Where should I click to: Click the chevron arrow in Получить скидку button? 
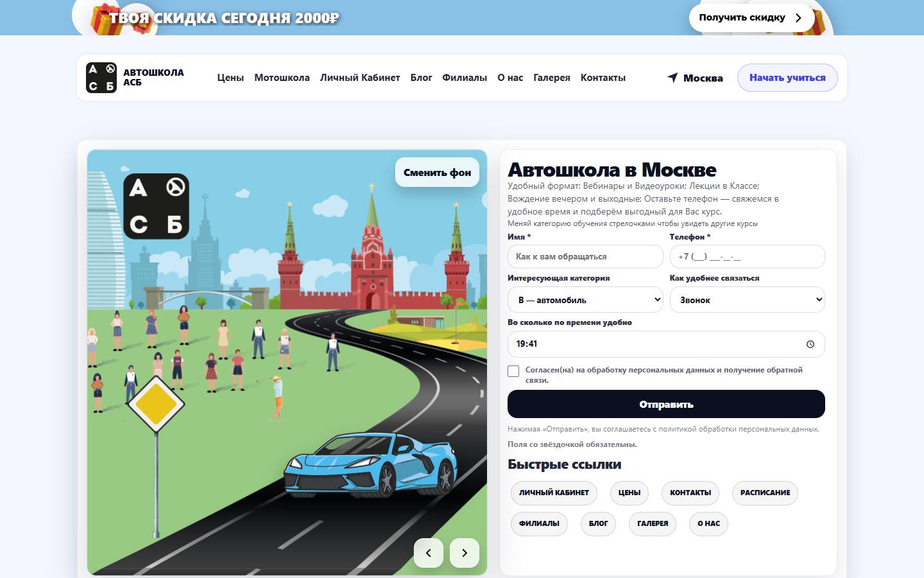[798, 18]
